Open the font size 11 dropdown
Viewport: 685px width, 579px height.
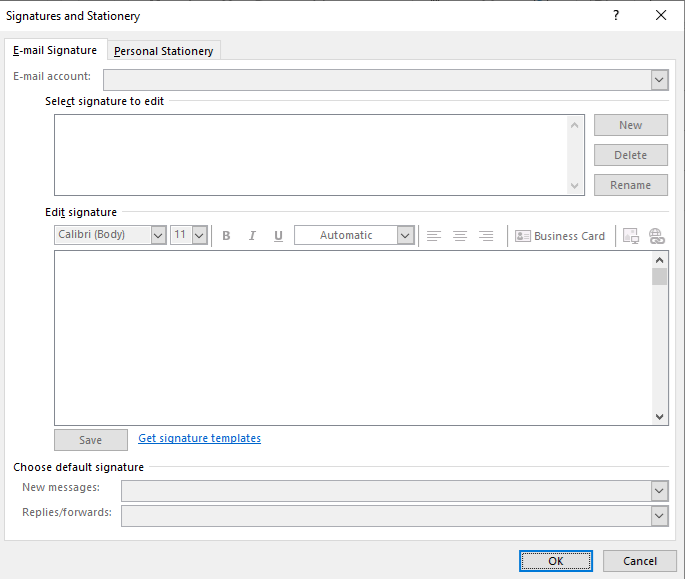199,235
